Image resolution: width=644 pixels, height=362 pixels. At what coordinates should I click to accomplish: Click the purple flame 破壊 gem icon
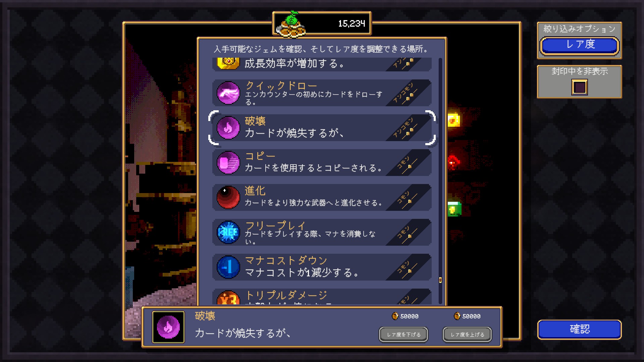pyautogui.click(x=228, y=128)
